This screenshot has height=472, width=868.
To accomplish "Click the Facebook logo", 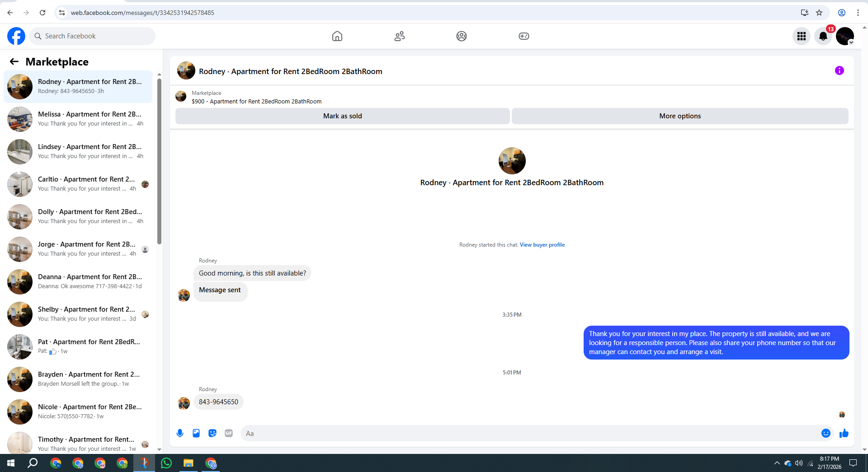I will [x=16, y=36].
